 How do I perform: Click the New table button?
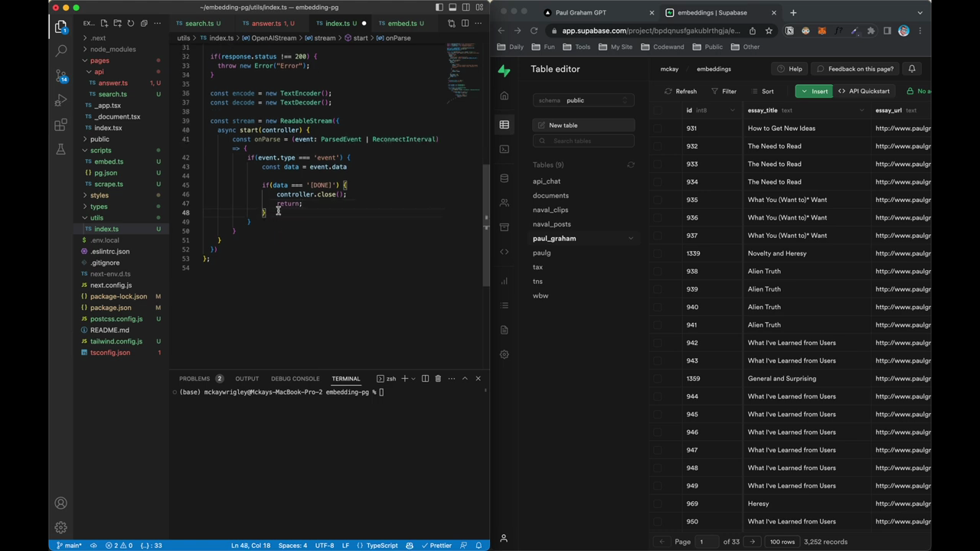[x=583, y=126]
